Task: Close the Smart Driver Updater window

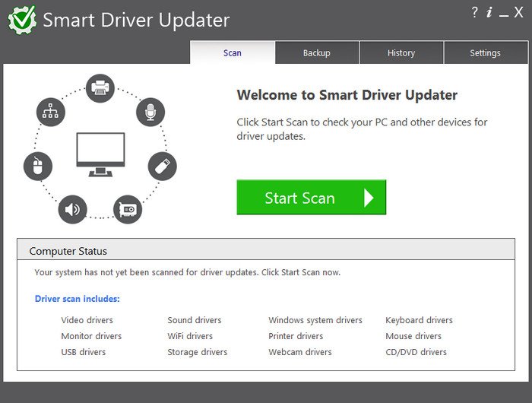Action: [518, 13]
